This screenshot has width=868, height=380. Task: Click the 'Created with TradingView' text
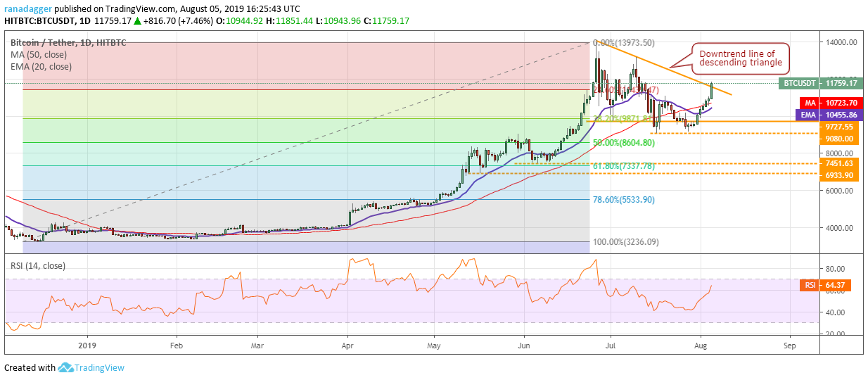coord(64,367)
